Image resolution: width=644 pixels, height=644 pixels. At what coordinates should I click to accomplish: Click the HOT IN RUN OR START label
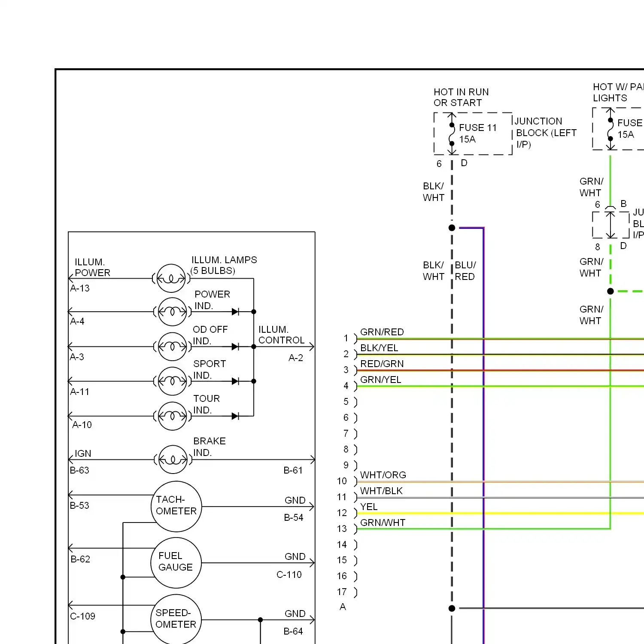click(461, 97)
